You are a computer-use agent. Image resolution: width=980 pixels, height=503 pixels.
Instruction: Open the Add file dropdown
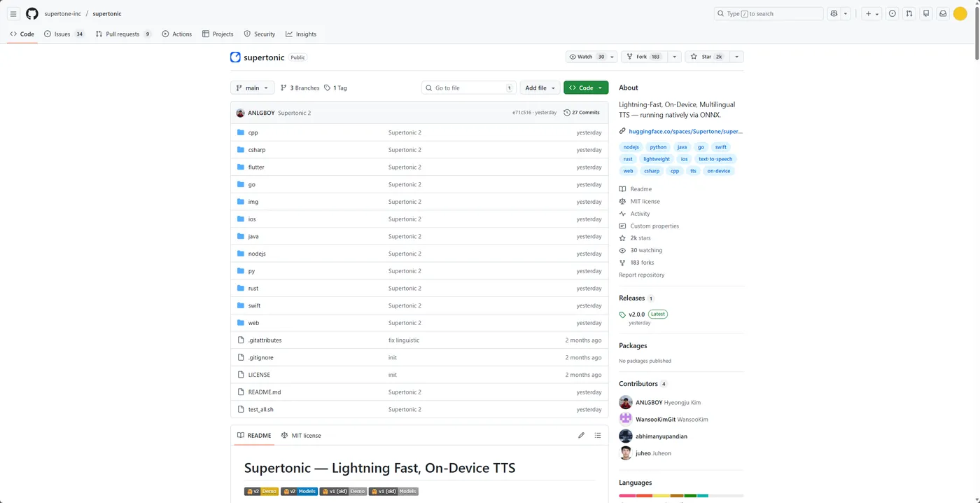tap(540, 88)
